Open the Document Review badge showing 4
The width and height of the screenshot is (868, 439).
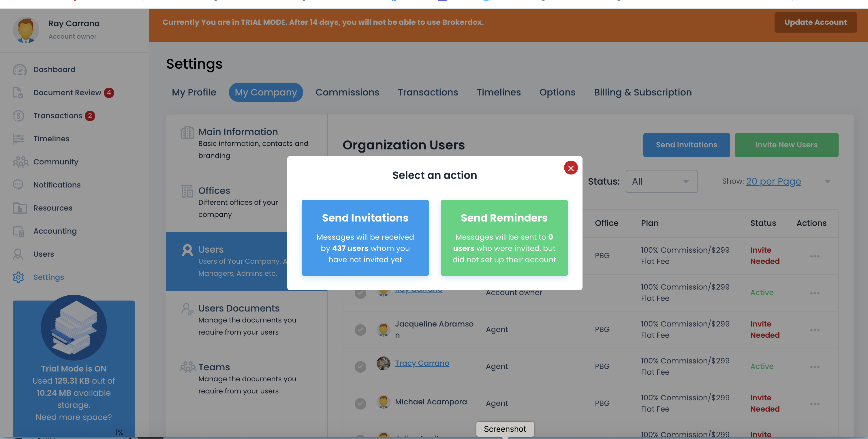click(109, 93)
